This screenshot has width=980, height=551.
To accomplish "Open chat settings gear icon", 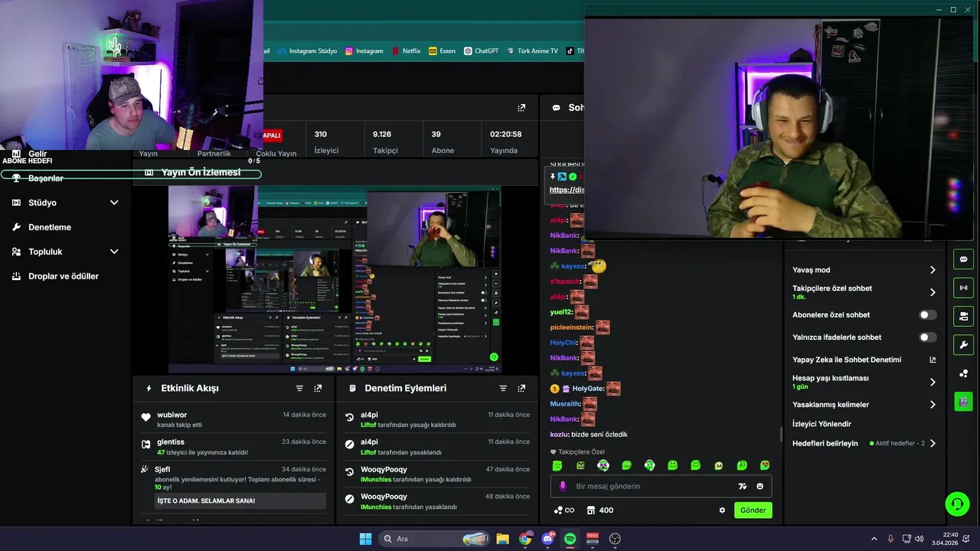I will (x=722, y=510).
